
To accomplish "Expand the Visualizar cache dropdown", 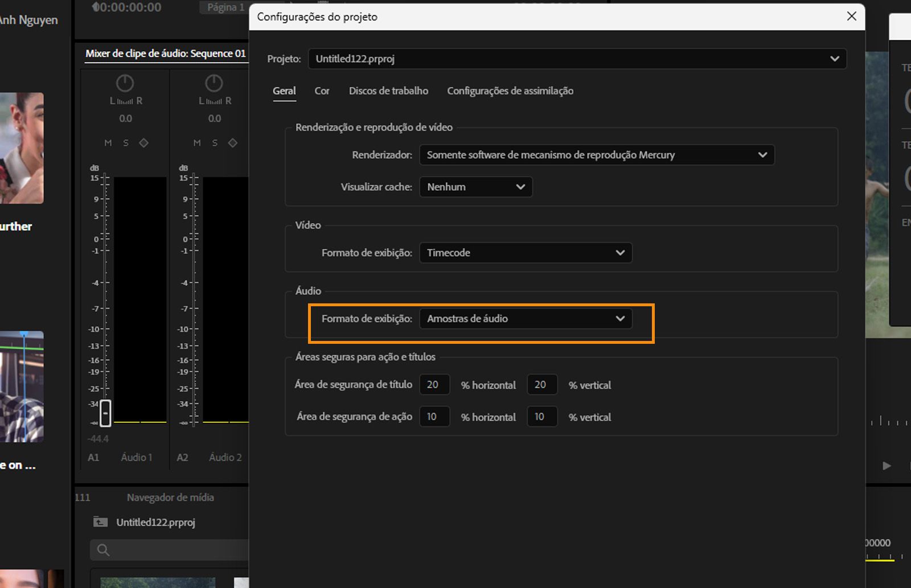I will pyautogui.click(x=475, y=187).
